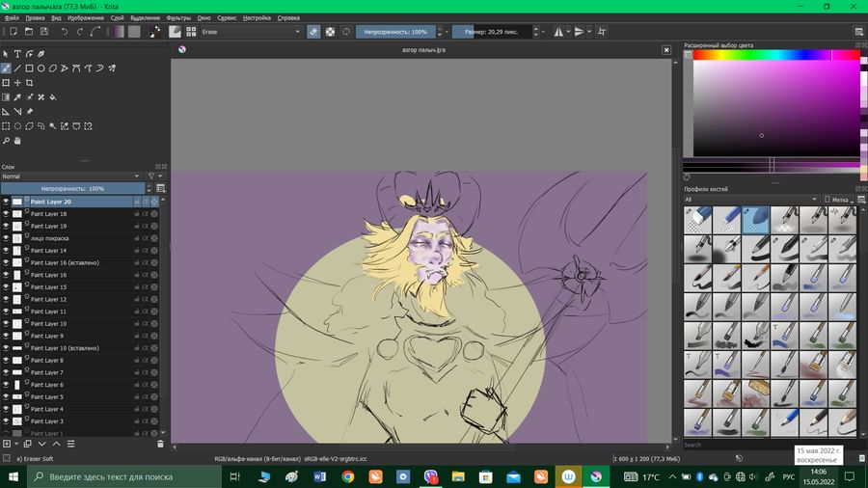Pick the Color sampler eyedropper tool

[17, 96]
